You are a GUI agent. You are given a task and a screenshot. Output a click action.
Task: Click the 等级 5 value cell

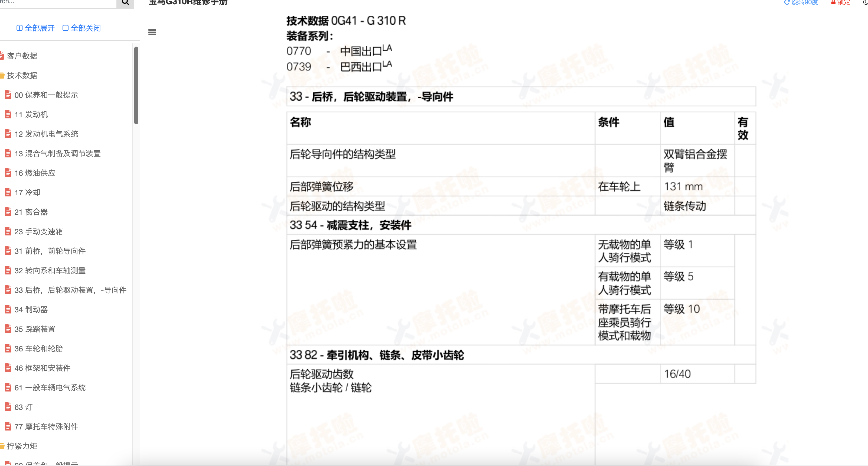[x=697, y=283]
